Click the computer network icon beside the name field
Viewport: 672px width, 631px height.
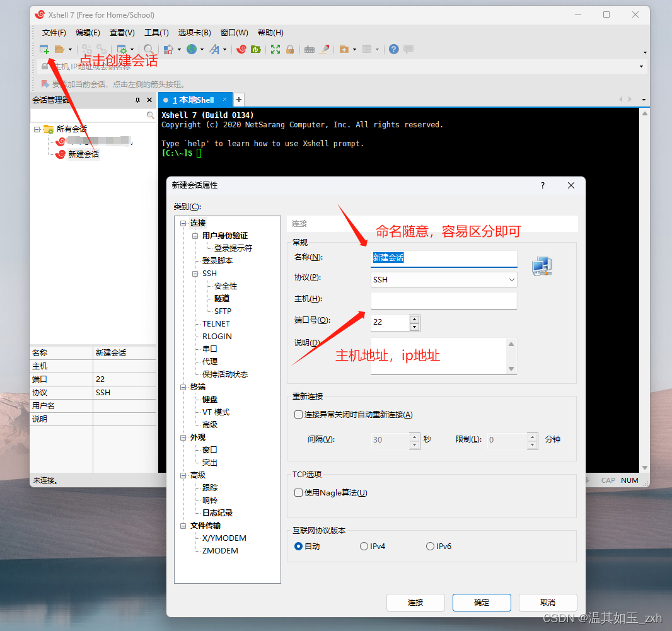542,267
